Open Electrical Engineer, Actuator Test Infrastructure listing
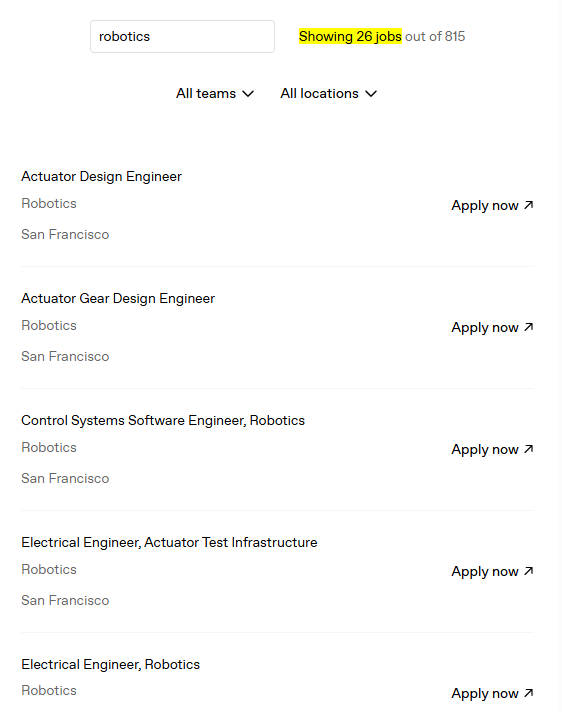 (169, 542)
